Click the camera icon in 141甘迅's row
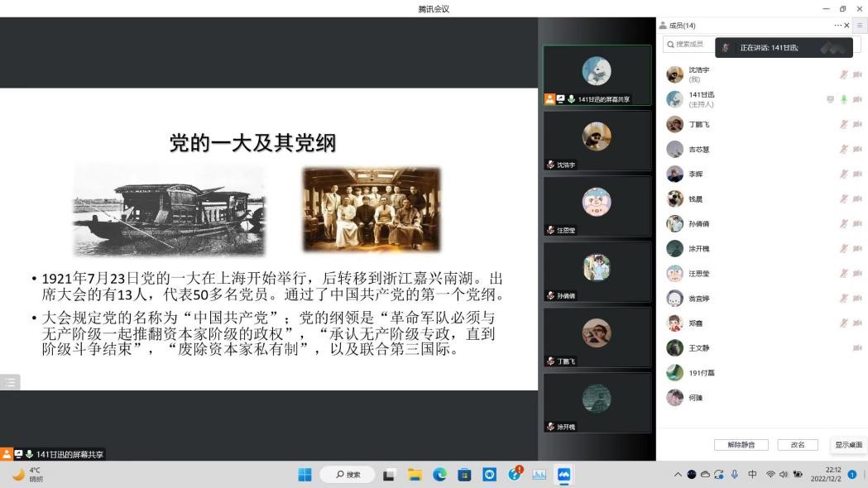The height and width of the screenshot is (488, 868). coord(857,99)
